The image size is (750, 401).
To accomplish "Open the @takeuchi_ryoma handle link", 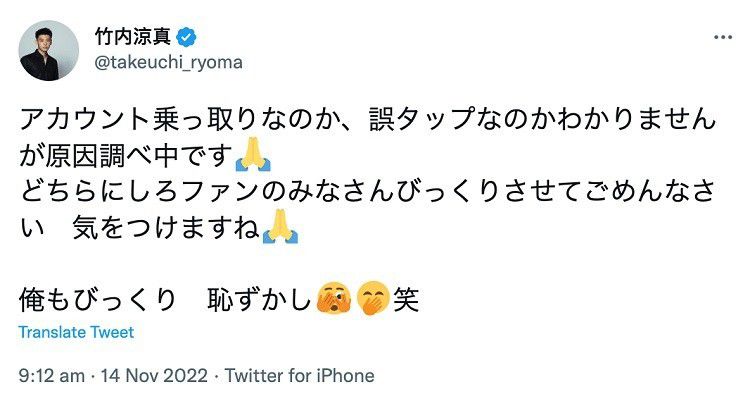I will (167, 62).
